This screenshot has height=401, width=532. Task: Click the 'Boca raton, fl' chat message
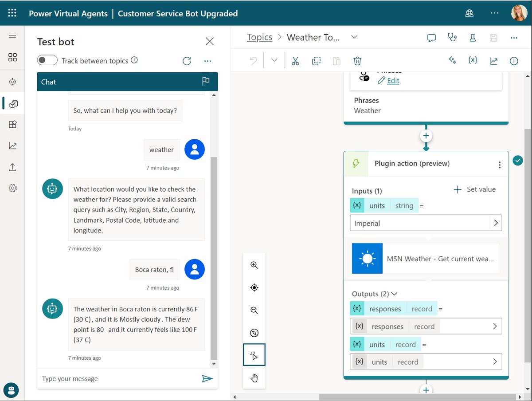tap(154, 269)
